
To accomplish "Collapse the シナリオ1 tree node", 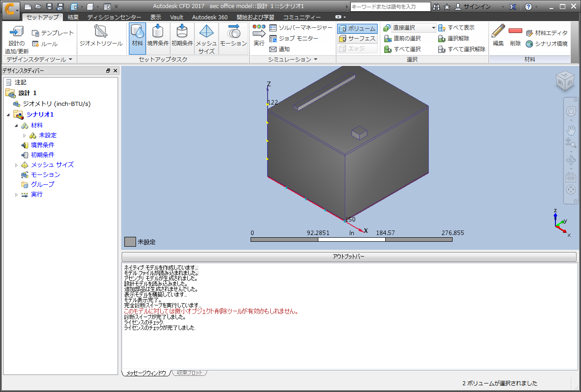I will coord(9,115).
